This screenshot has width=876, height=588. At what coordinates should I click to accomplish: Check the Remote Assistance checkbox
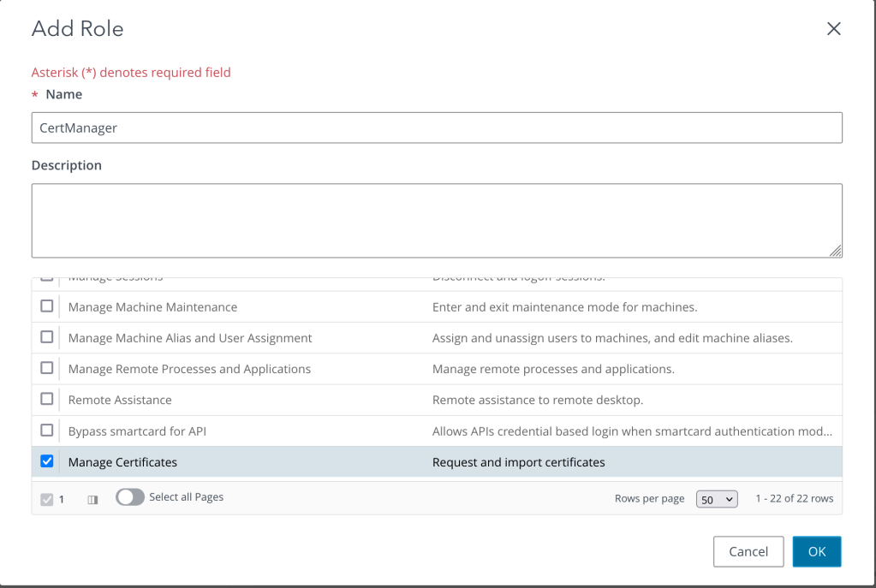click(x=47, y=400)
